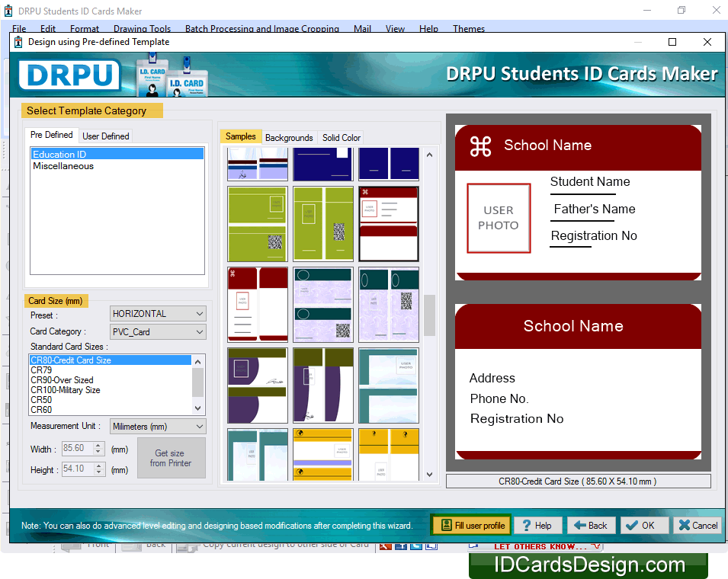The height and width of the screenshot is (579, 728).
Task: Click the DRPU logo in banner
Action: (70, 75)
